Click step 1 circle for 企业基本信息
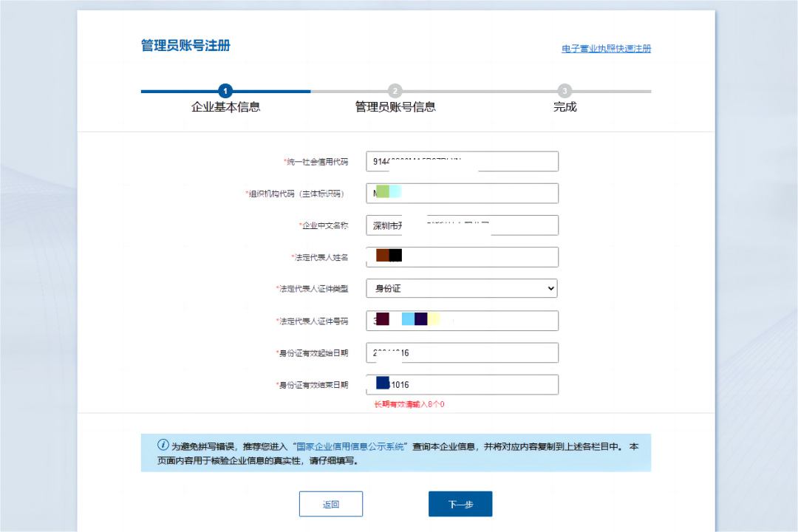The height and width of the screenshot is (532, 798). [x=225, y=91]
